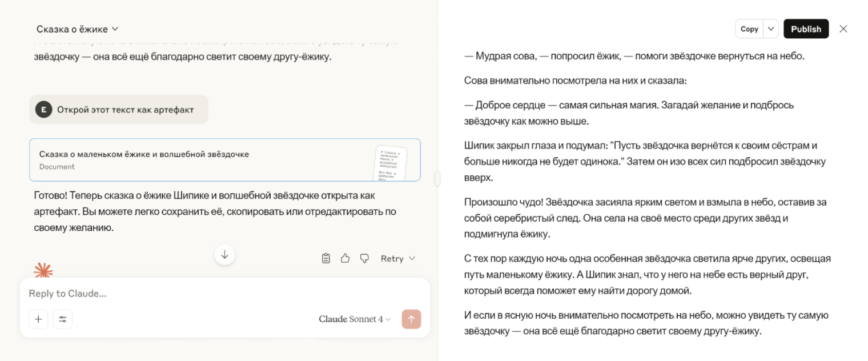
Task: Close the artifact preview panel
Action: (x=843, y=29)
